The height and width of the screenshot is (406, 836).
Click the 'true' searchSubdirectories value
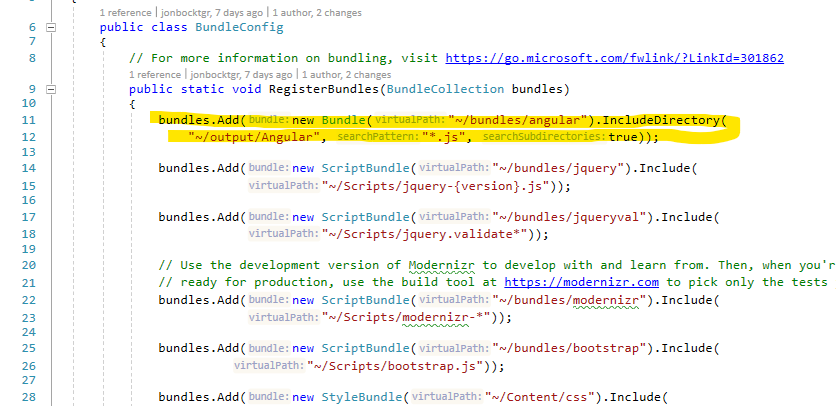(x=623, y=137)
